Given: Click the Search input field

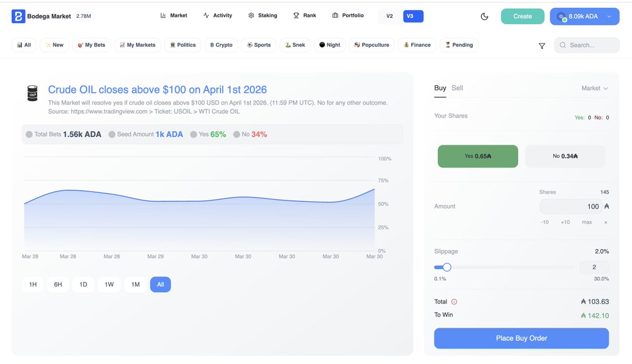Looking at the screenshot, I should pyautogui.click(x=587, y=45).
